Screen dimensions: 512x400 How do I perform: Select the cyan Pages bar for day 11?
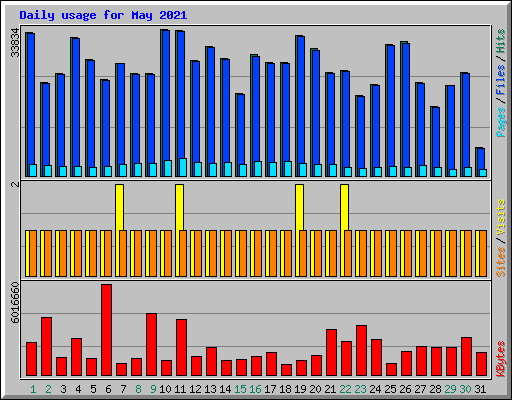point(183,167)
